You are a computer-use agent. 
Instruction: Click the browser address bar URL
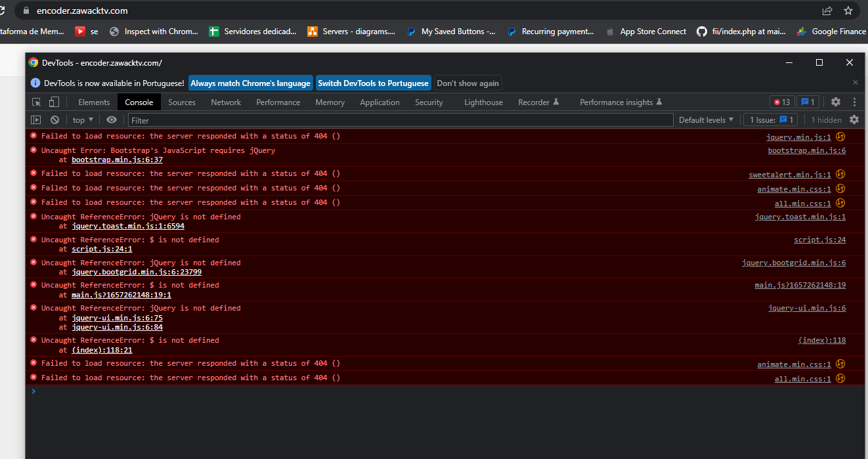pyautogui.click(x=83, y=11)
